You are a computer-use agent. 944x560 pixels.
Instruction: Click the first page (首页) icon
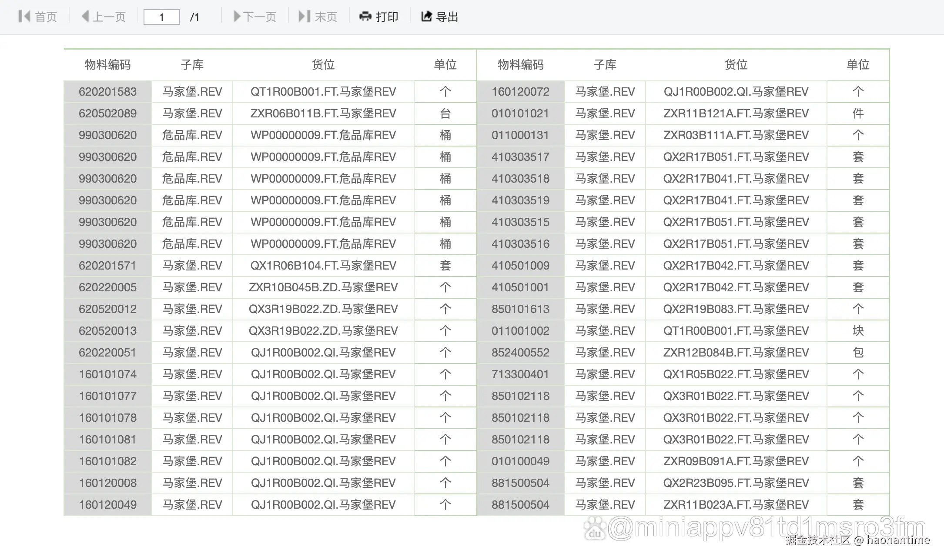pyautogui.click(x=24, y=17)
